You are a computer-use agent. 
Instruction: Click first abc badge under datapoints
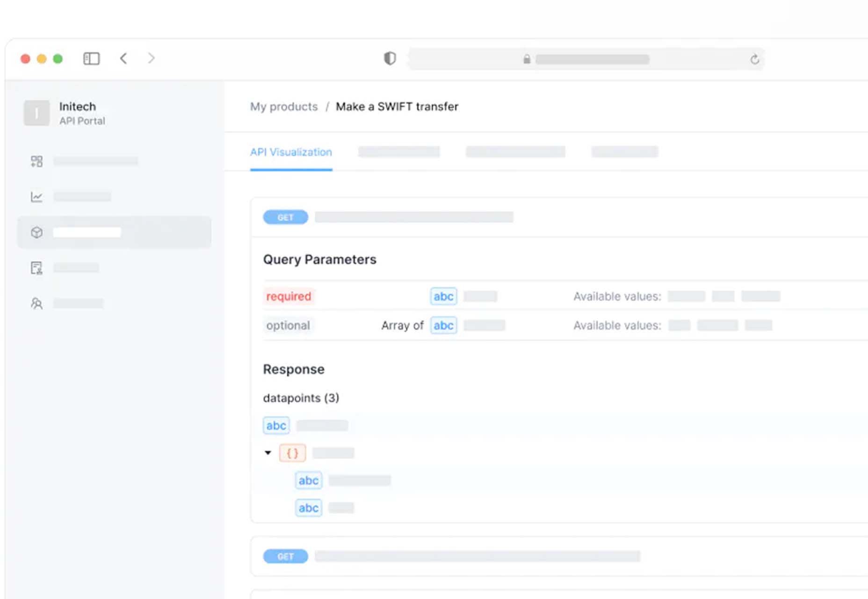click(x=276, y=425)
